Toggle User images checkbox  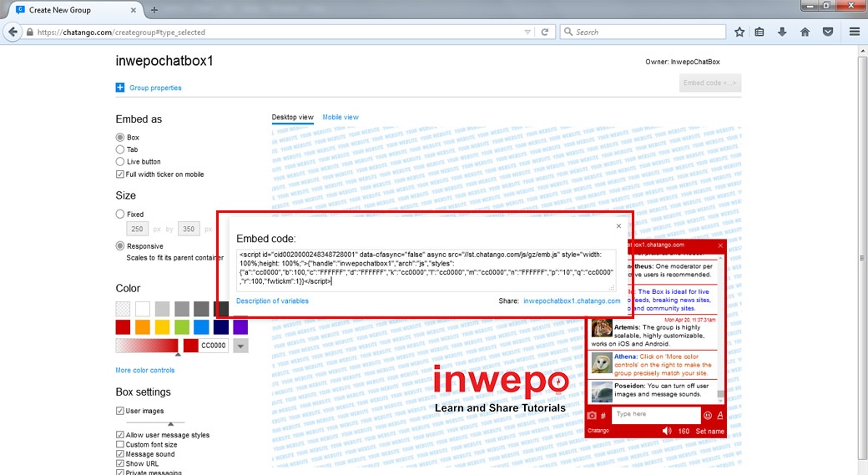click(x=119, y=411)
